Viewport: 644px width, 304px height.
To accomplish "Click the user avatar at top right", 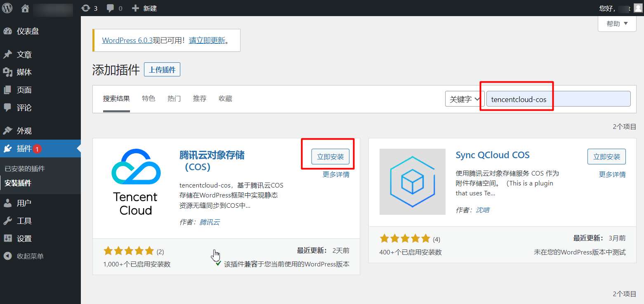I will point(638,8).
